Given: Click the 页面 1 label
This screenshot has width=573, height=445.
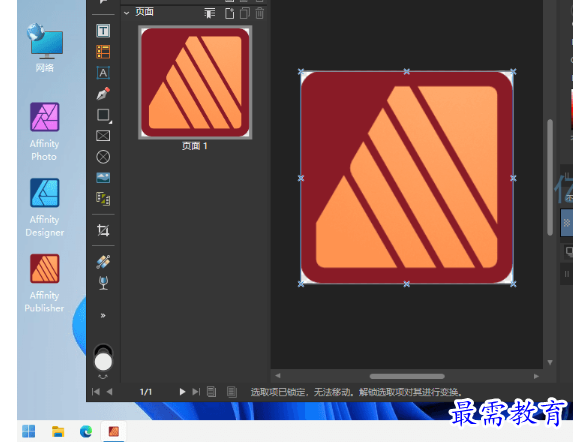Looking at the screenshot, I should tap(195, 146).
